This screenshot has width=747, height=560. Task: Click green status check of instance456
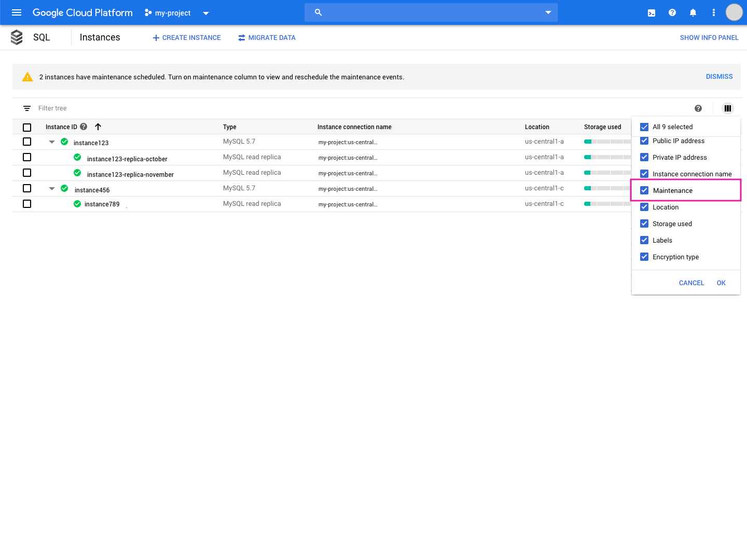(x=64, y=188)
